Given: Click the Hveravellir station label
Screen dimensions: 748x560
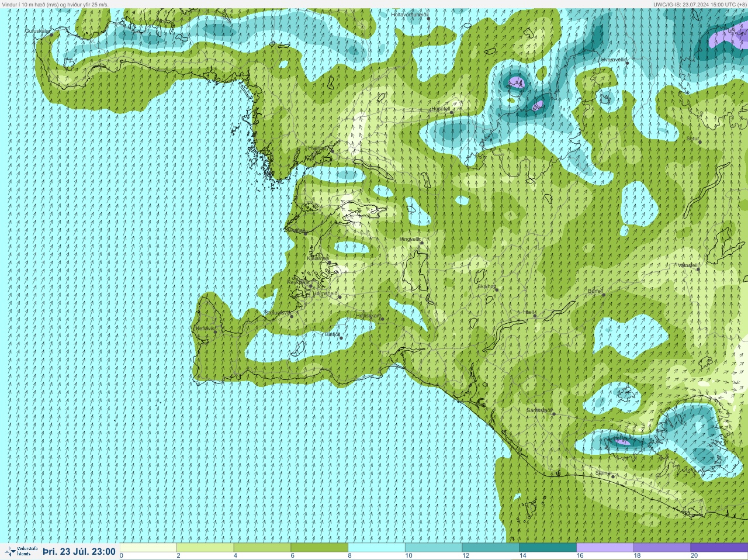Looking at the screenshot, I should tap(614, 60).
